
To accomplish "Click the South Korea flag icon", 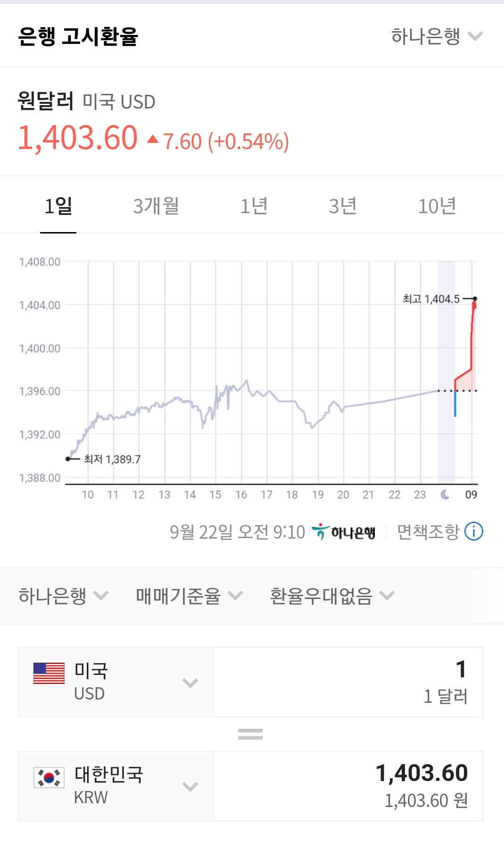I will [49, 777].
